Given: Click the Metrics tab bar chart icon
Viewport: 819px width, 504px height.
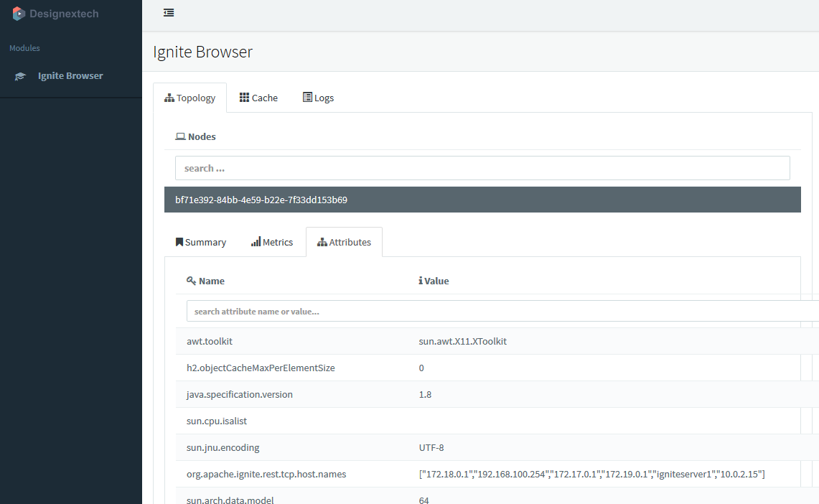Looking at the screenshot, I should [256, 242].
